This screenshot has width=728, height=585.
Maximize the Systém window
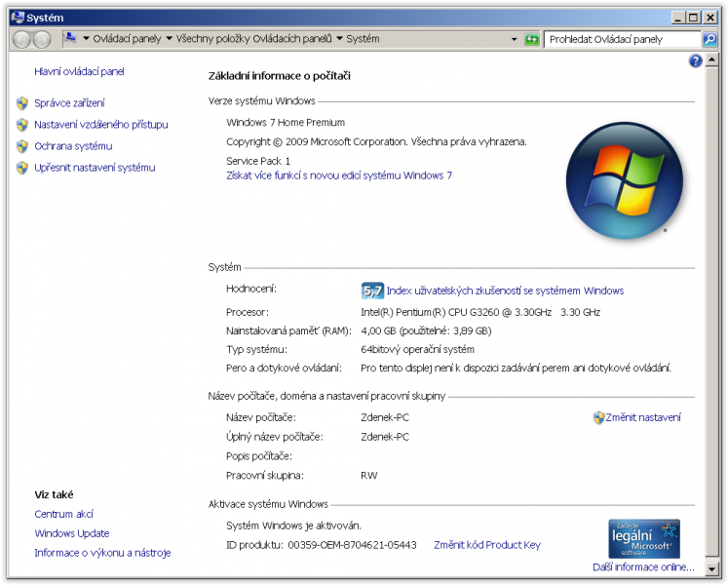(x=693, y=18)
